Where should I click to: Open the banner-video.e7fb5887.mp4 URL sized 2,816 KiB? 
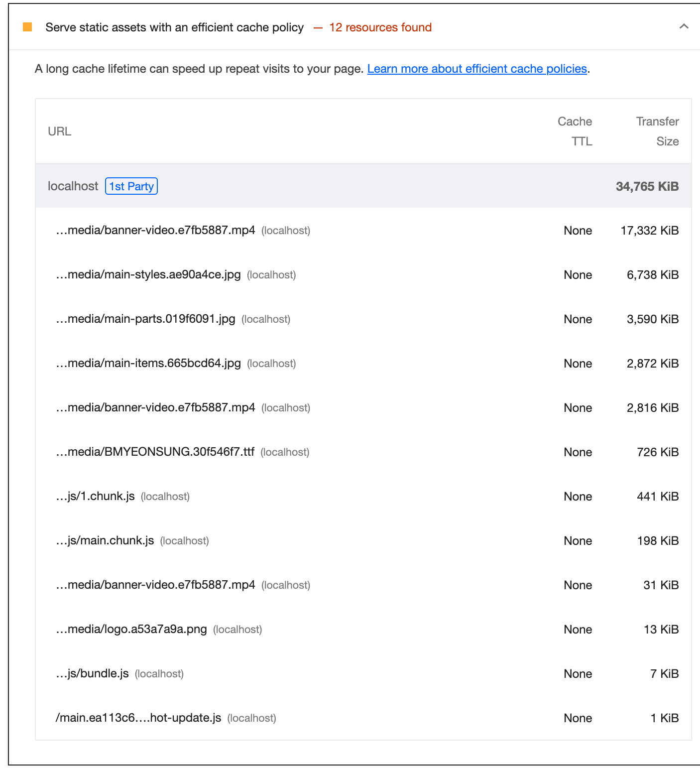tap(155, 407)
